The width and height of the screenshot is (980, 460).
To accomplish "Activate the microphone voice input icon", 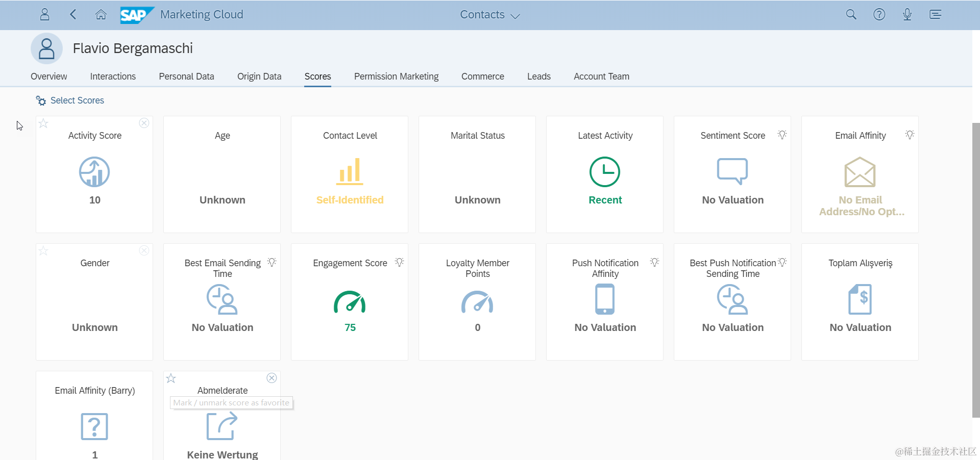I will (x=907, y=14).
